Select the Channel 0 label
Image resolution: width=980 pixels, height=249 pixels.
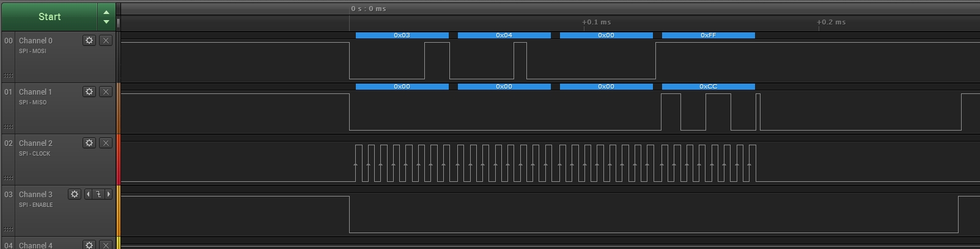pos(35,40)
